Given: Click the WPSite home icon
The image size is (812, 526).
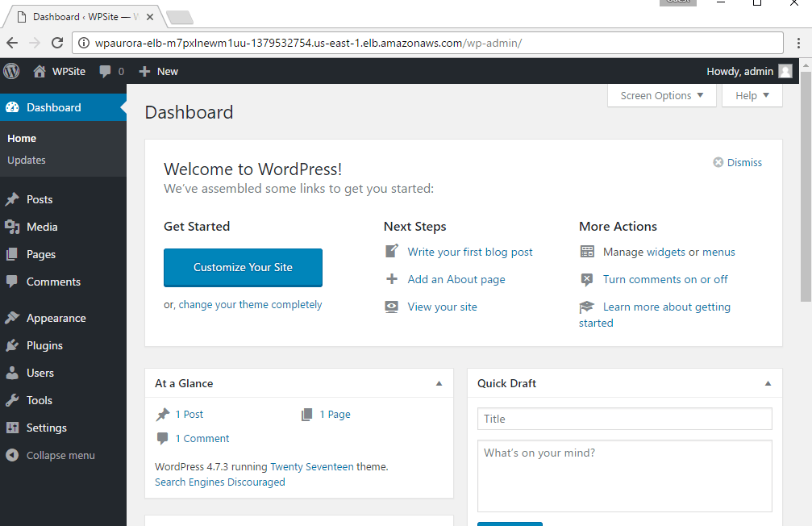Looking at the screenshot, I should pos(40,71).
